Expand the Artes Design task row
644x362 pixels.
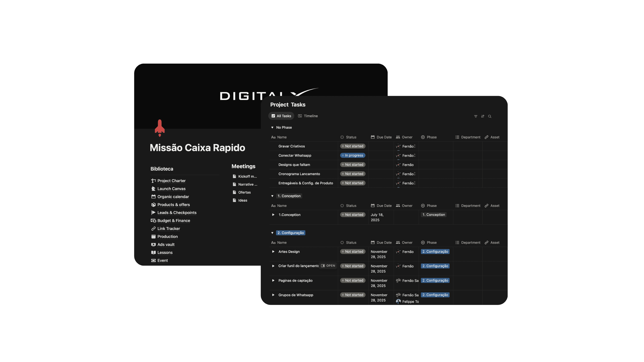click(273, 251)
